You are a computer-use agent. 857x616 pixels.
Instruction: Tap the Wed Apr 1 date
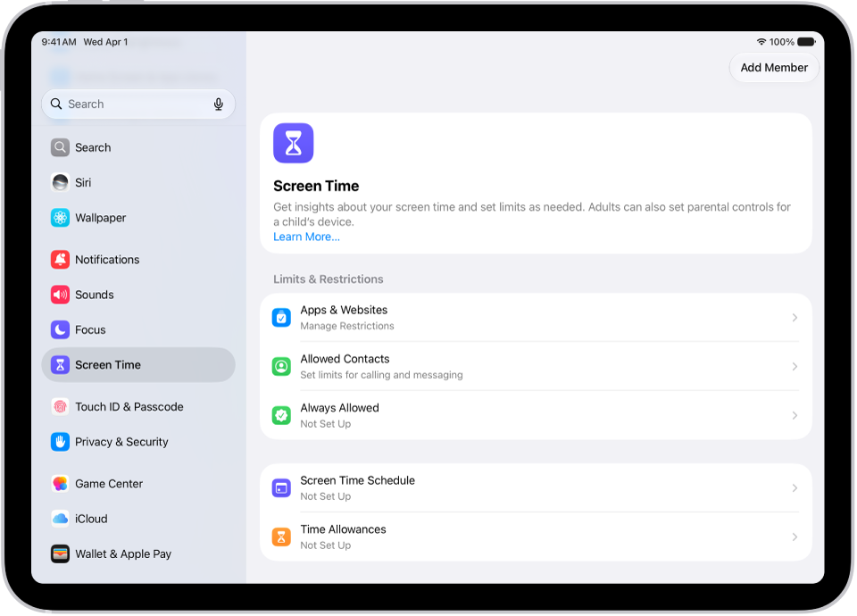tap(105, 42)
